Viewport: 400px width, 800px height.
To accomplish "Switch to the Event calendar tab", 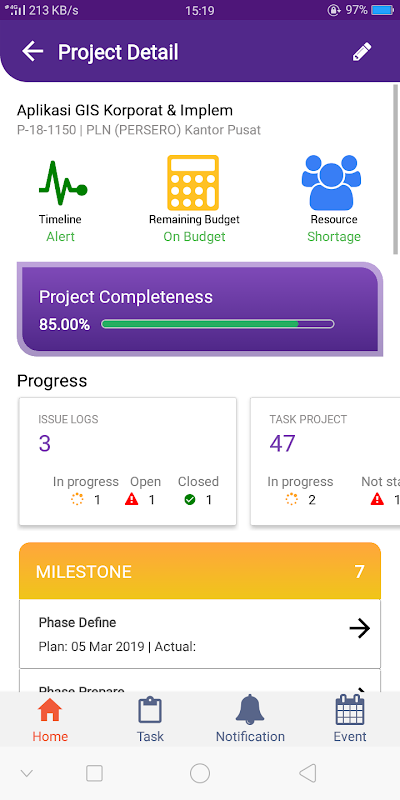I will 350,710.
